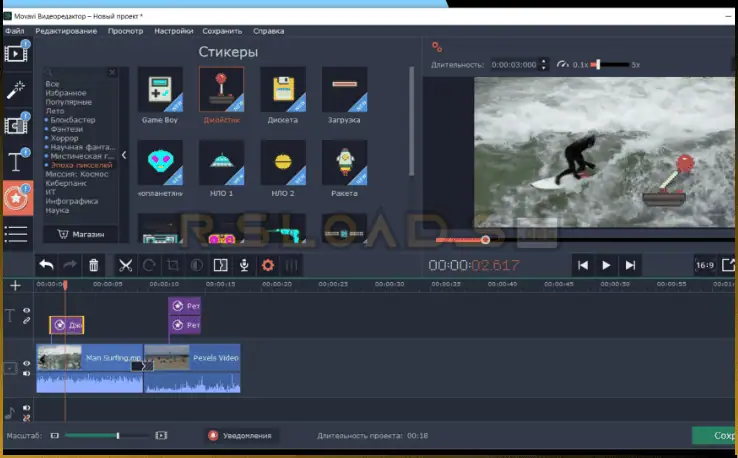Zoom out timeline icon near Масштаб
This screenshot has width=738, height=458.
(x=55, y=435)
